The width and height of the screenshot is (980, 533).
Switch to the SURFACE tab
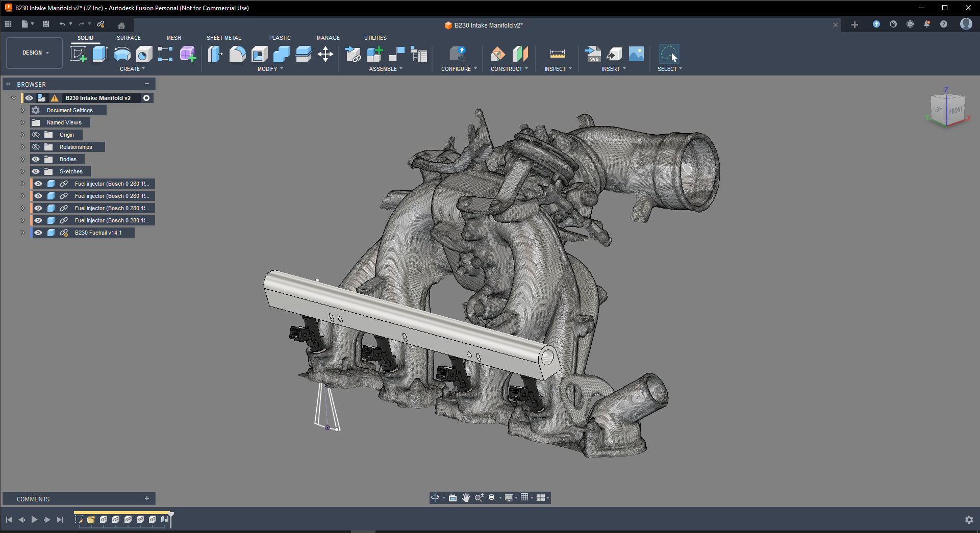coord(129,38)
